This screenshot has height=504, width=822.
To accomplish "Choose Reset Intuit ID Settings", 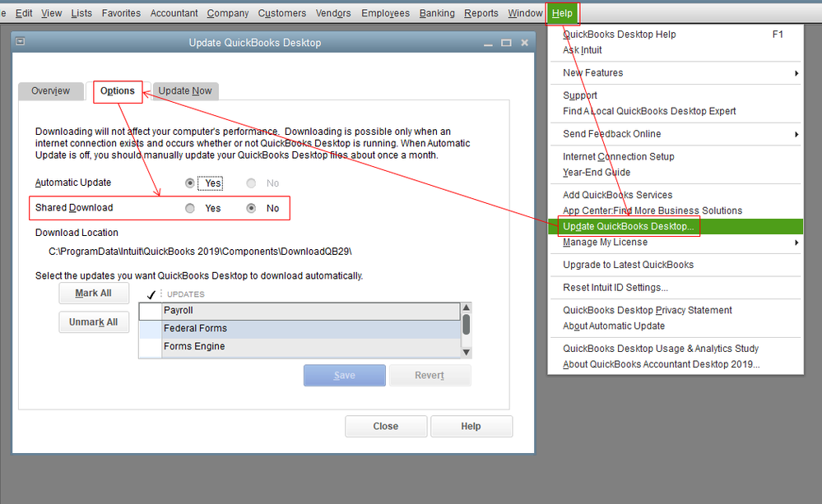I will tap(676, 288).
